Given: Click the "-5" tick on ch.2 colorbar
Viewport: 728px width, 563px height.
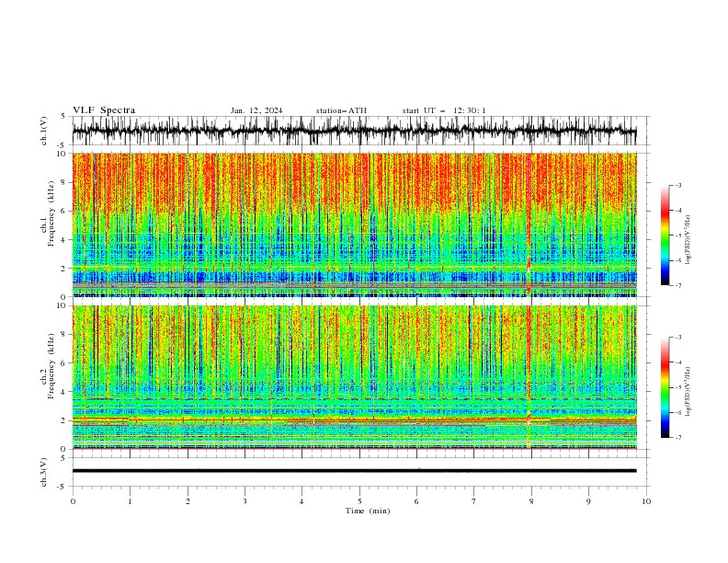Looking at the screenshot, I should tap(678, 387).
